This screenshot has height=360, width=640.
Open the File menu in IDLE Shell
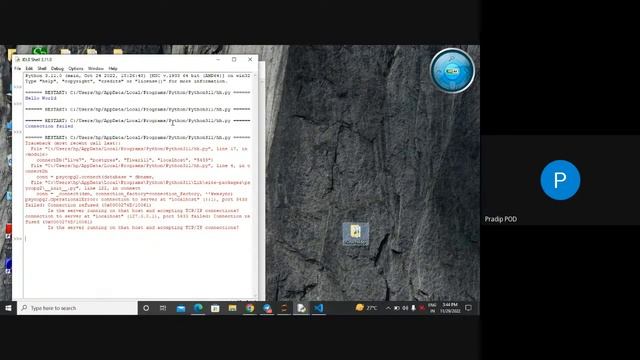pos(18,69)
